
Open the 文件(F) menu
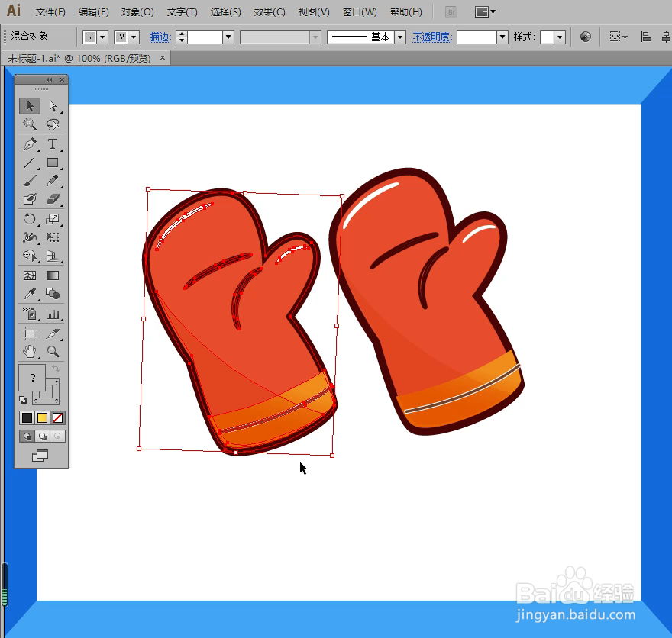(50, 12)
